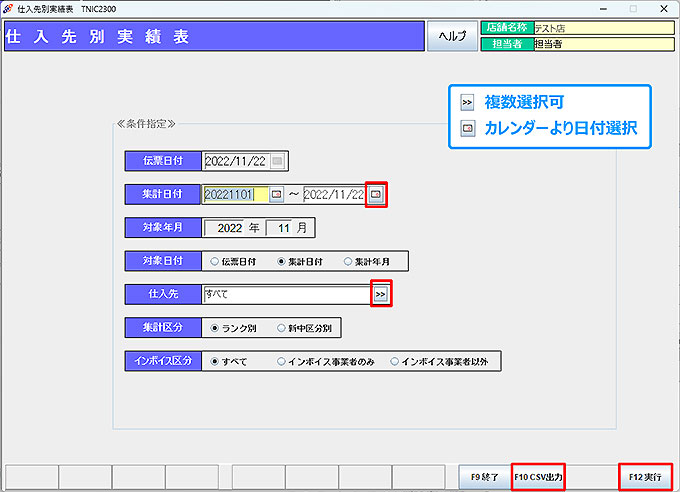680x492 pixels.
Task: Click the 仕入先 label
Action: (163, 294)
